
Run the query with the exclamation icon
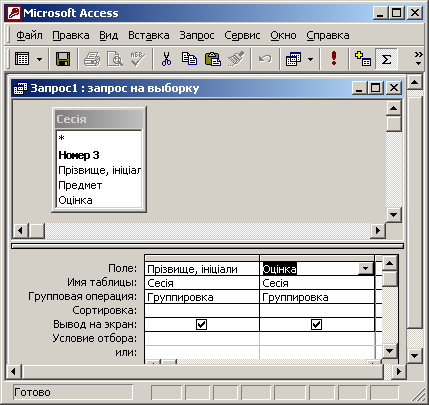coord(334,59)
